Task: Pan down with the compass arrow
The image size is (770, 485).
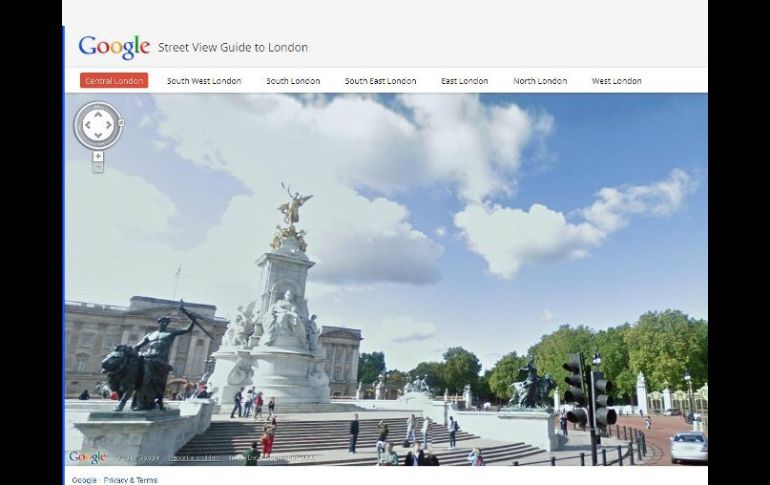Action: coord(98,137)
